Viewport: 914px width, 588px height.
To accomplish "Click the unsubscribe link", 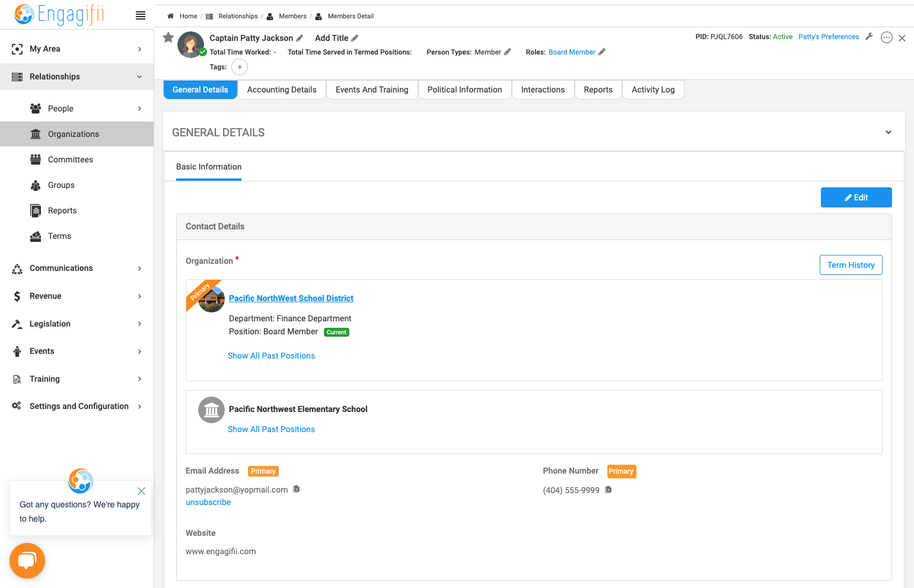I will tap(208, 502).
